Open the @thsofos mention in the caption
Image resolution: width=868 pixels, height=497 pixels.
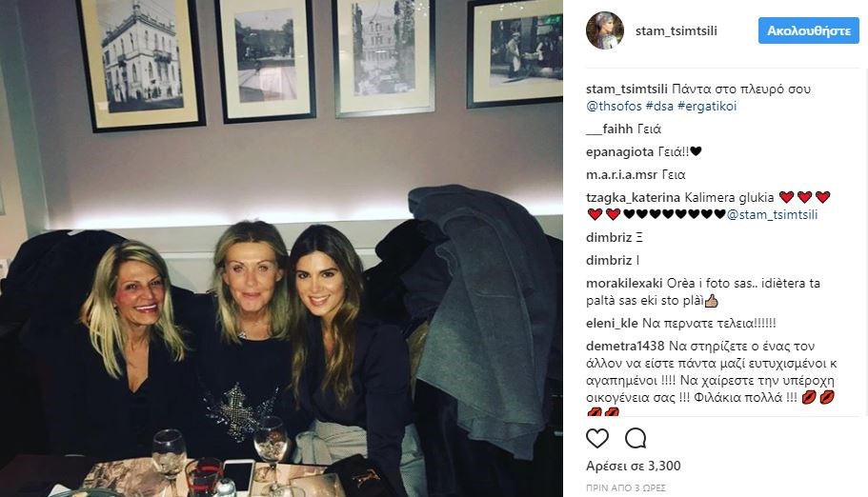[614, 107]
